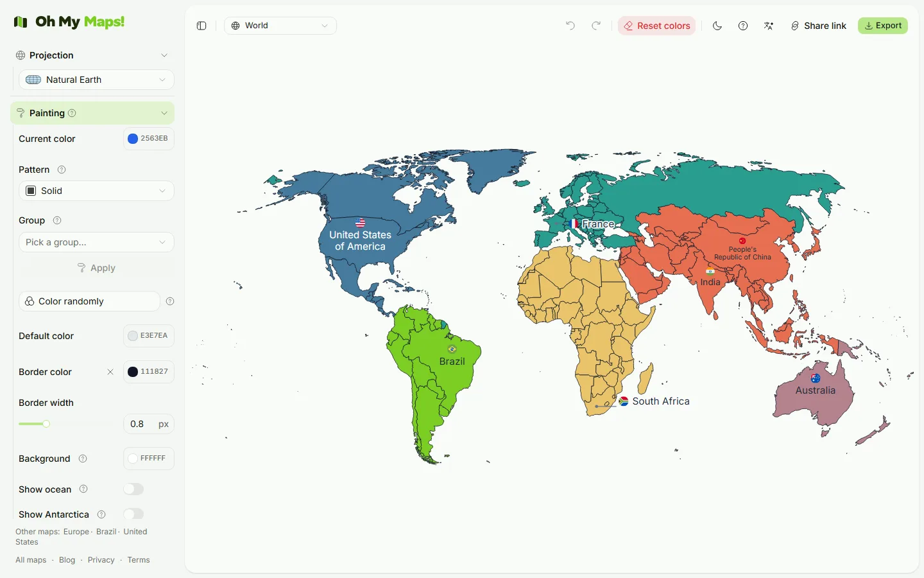Enable the Show ocean toggle

pos(133,489)
